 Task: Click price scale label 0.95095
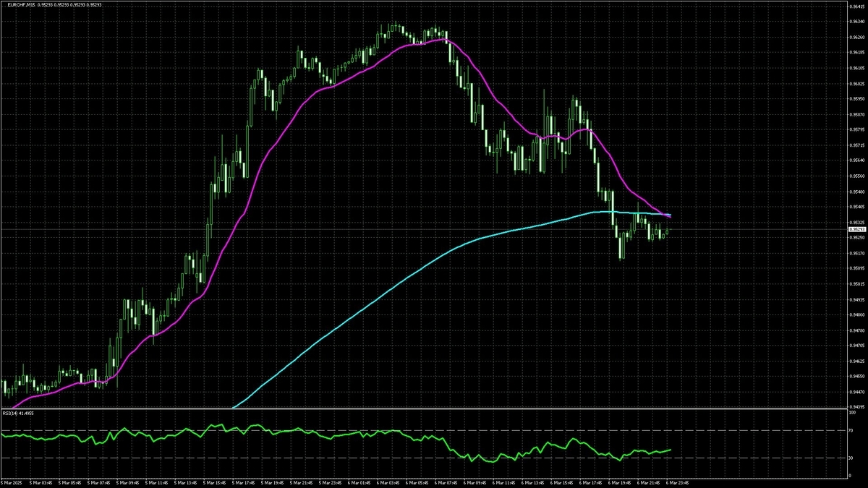click(x=857, y=268)
